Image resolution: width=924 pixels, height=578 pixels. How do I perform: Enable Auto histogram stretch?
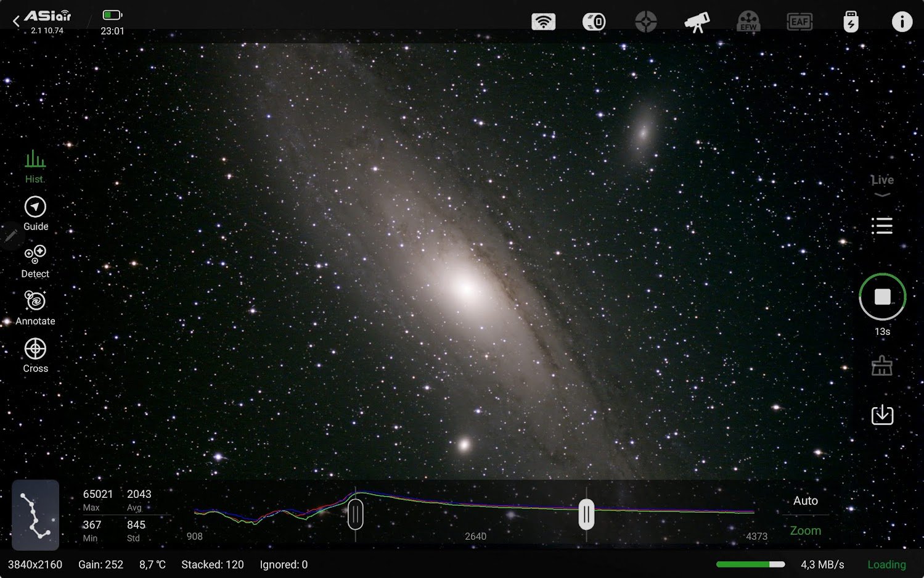pos(805,500)
